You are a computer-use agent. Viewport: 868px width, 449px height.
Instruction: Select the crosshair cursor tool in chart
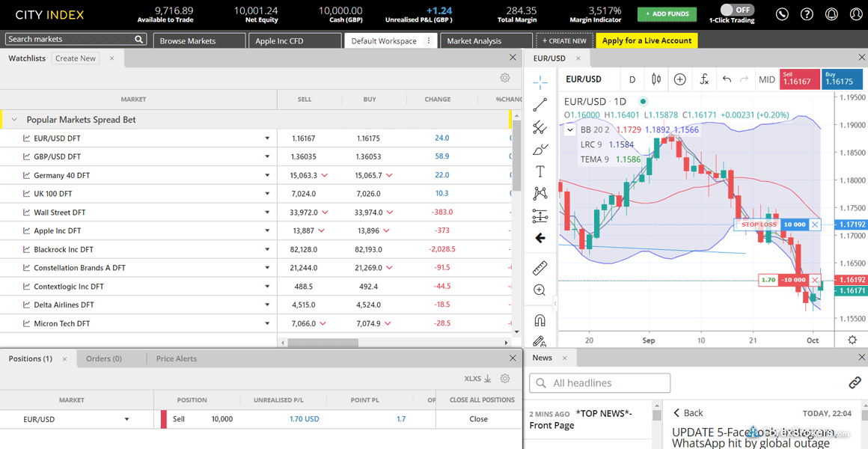click(x=540, y=83)
